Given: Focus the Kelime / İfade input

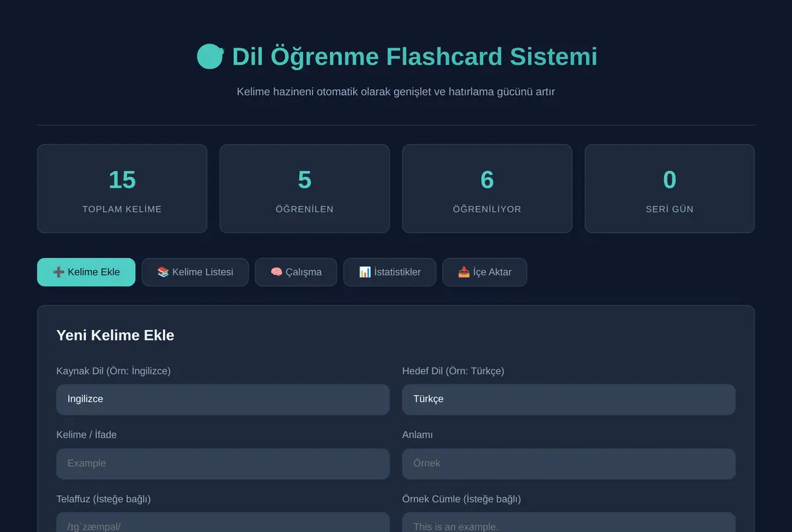Looking at the screenshot, I should (x=223, y=463).
